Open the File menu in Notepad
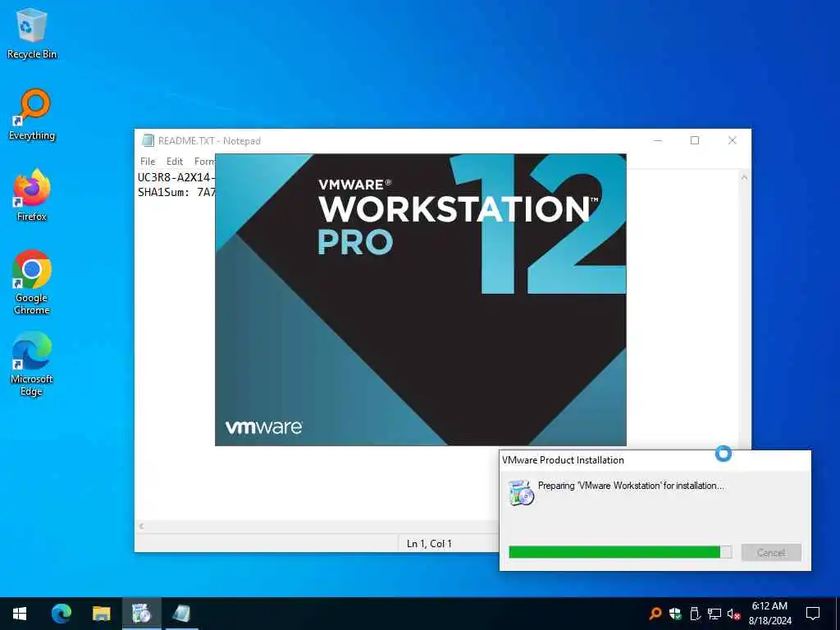Image resolution: width=840 pixels, height=630 pixels. click(x=148, y=162)
